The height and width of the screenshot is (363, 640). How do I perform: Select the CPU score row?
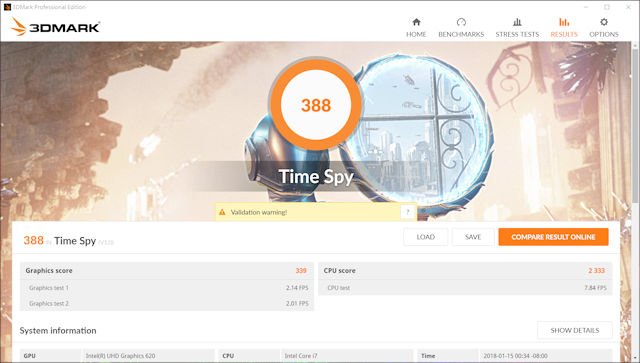465,270
